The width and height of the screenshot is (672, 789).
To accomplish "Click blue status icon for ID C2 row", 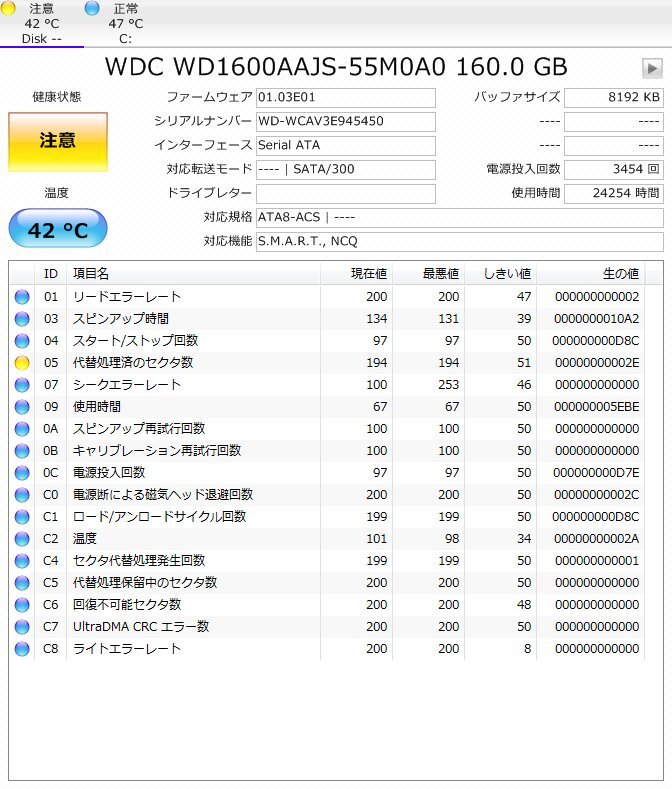I will pos(22,539).
